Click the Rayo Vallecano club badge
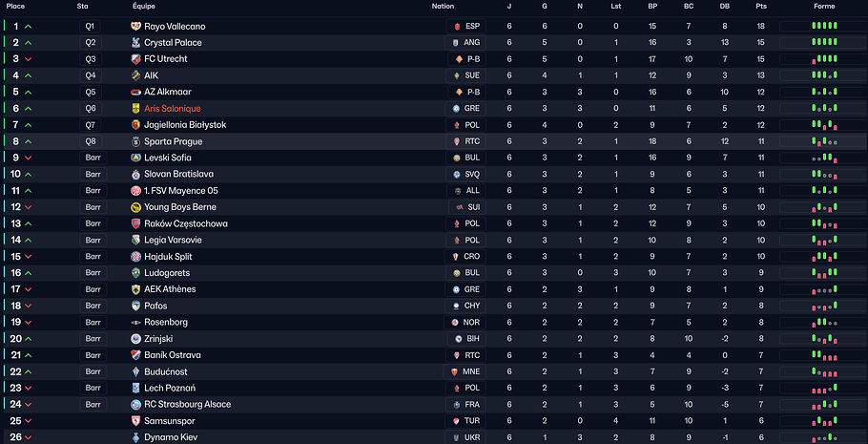The image size is (868, 444). click(x=135, y=27)
